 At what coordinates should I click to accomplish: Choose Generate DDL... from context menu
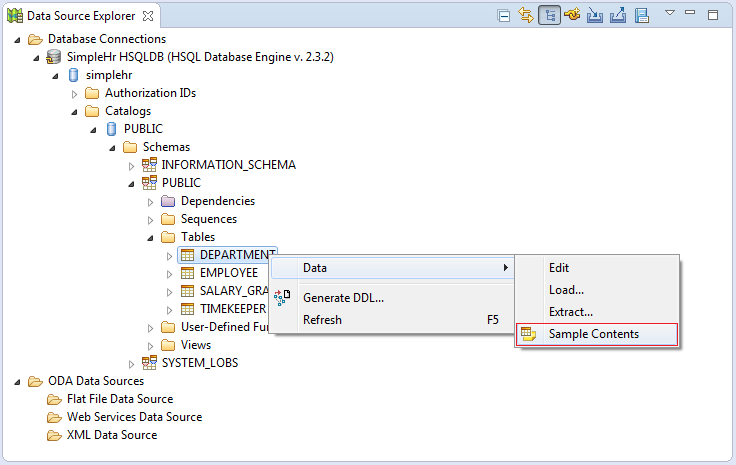coord(392,298)
